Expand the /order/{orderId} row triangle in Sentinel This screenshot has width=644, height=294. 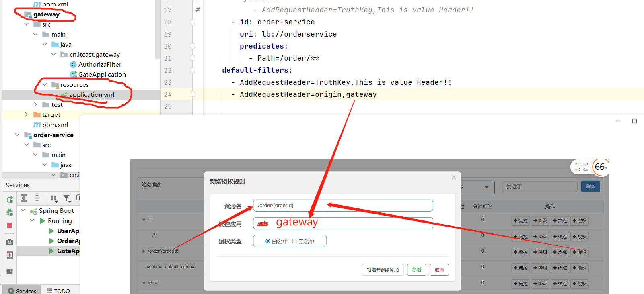pos(144,251)
